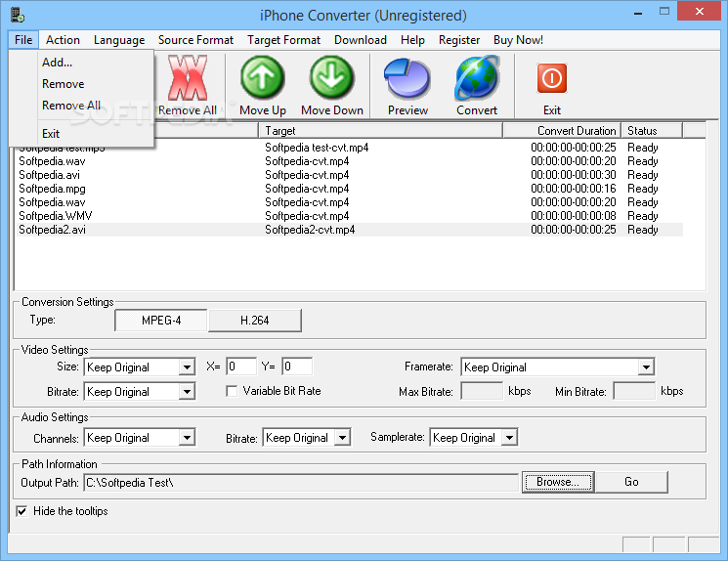Open the Framerate dropdown
The width and height of the screenshot is (728, 561).
[x=646, y=367]
